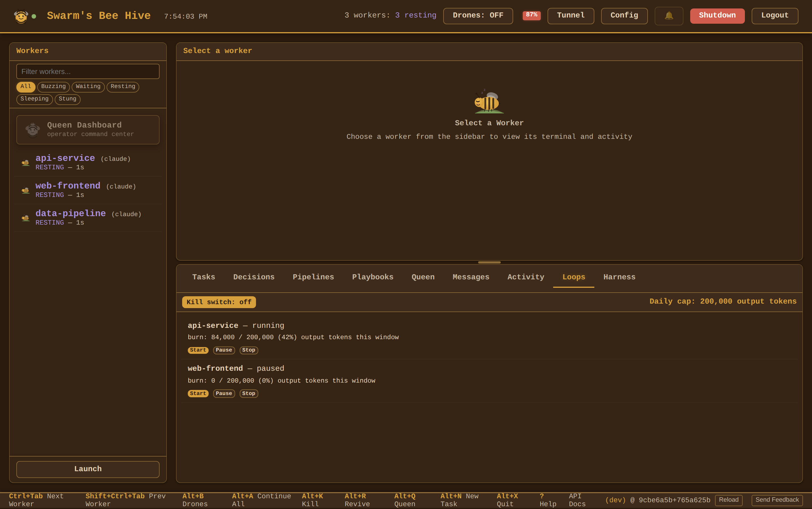812x509 pixels.
Task: Click the Alt+R Revive shortcut hint
Action: tap(357, 500)
